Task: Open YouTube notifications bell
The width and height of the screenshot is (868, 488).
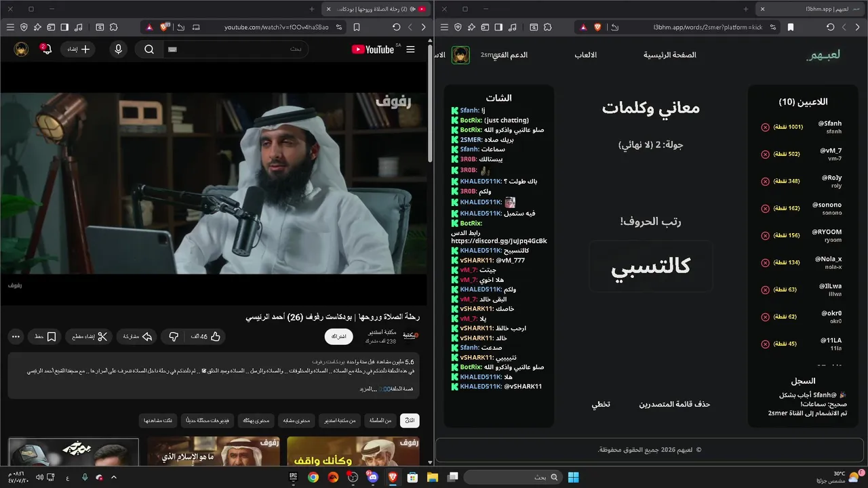Action: click(x=46, y=49)
